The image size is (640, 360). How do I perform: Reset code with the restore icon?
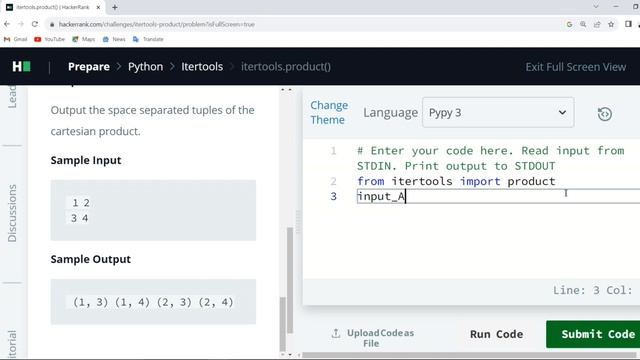pyautogui.click(x=604, y=114)
